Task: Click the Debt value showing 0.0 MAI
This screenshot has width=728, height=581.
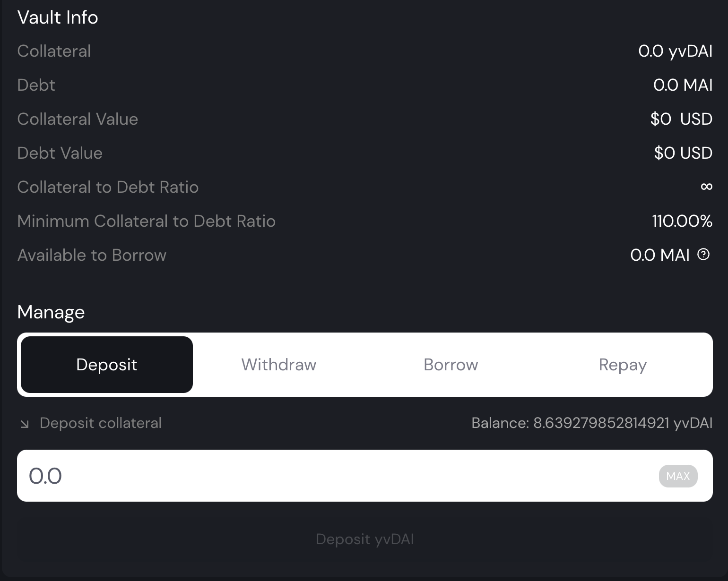Action: (x=683, y=85)
